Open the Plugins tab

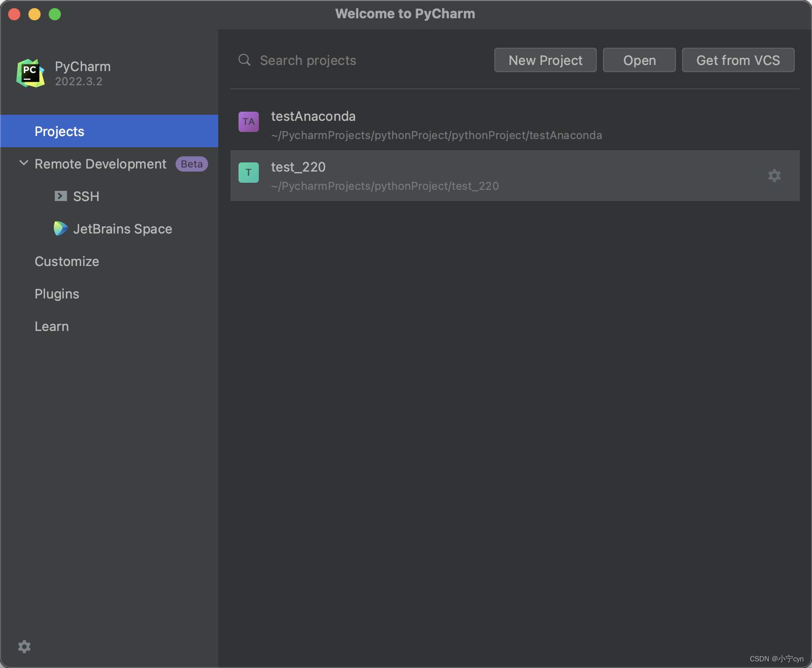point(109,294)
